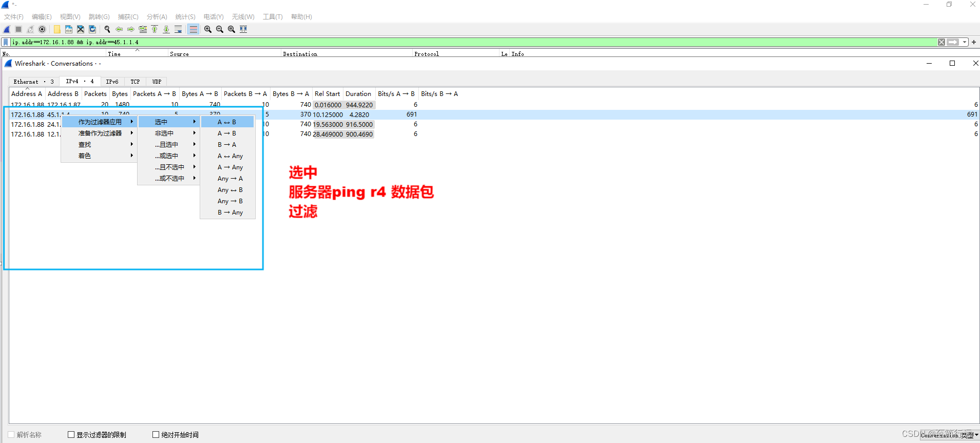Switch to the IPv4 tab
Viewport: 980px width, 443px height.
tap(80, 81)
